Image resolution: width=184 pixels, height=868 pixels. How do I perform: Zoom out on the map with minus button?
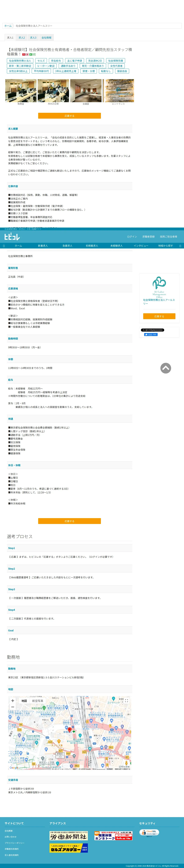tap(13, 707)
